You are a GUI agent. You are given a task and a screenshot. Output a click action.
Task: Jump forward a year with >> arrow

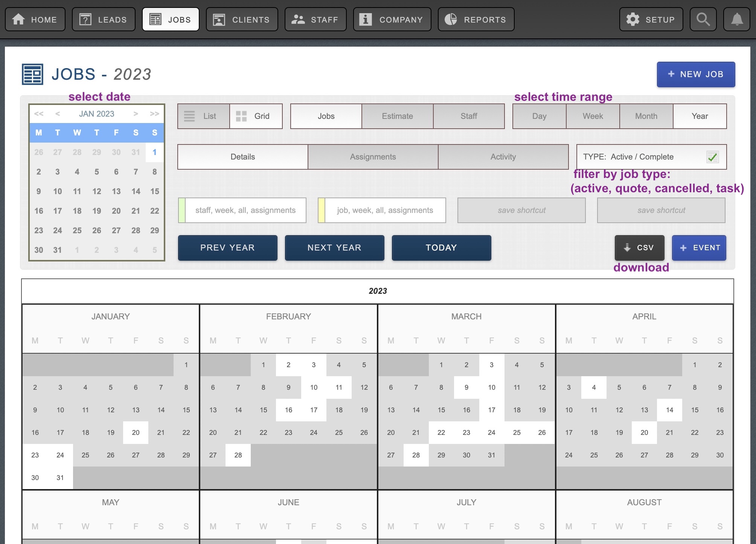click(154, 114)
